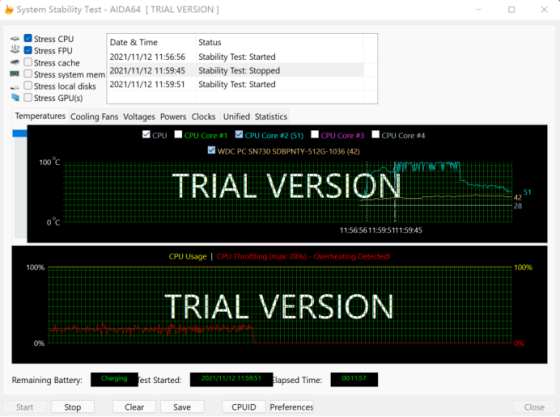Select the 11:59:51 Stability Test: Started log row
Screen dimensions: 560x417
(x=235, y=84)
